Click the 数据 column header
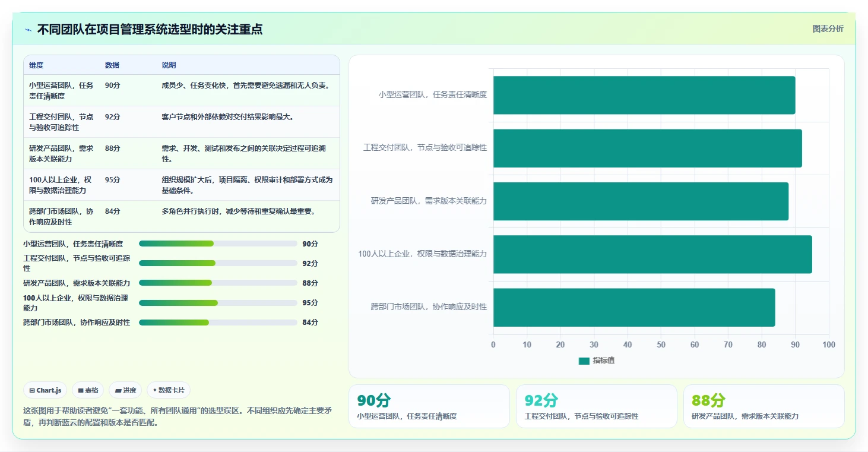Screen dimensions: 868x452 pyautogui.click(x=112, y=65)
